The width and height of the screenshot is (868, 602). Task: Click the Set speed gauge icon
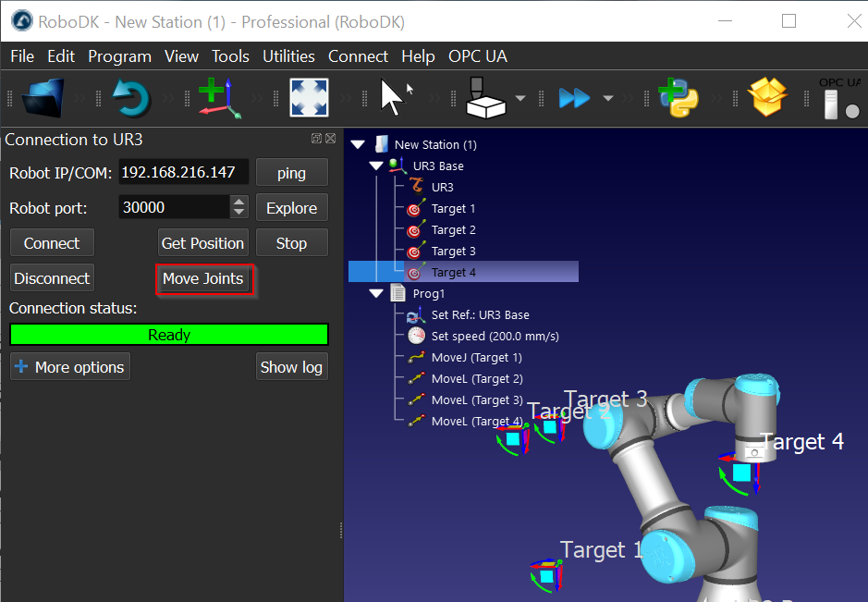(x=416, y=336)
